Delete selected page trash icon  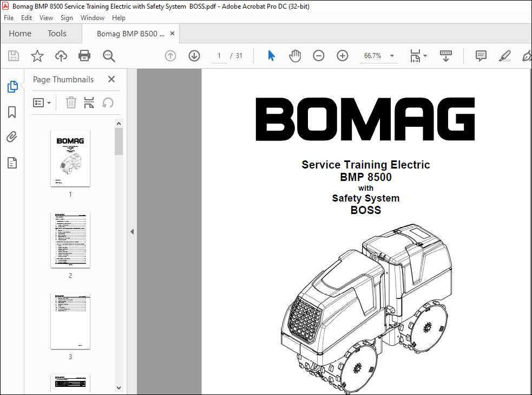click(71, 102)
